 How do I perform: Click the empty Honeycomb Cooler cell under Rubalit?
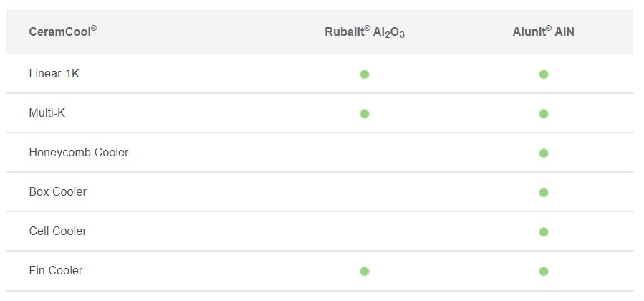(x=365, y=153)
